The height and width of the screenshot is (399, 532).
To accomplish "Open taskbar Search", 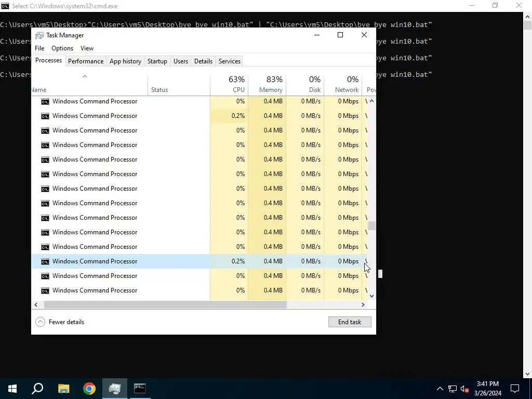I will coord(37,389).
